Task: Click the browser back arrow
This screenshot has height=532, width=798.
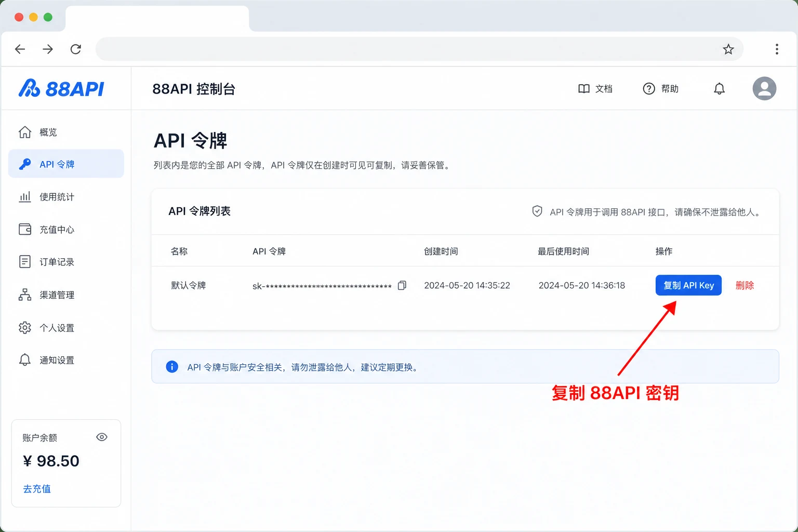Action: pos(20,49)
